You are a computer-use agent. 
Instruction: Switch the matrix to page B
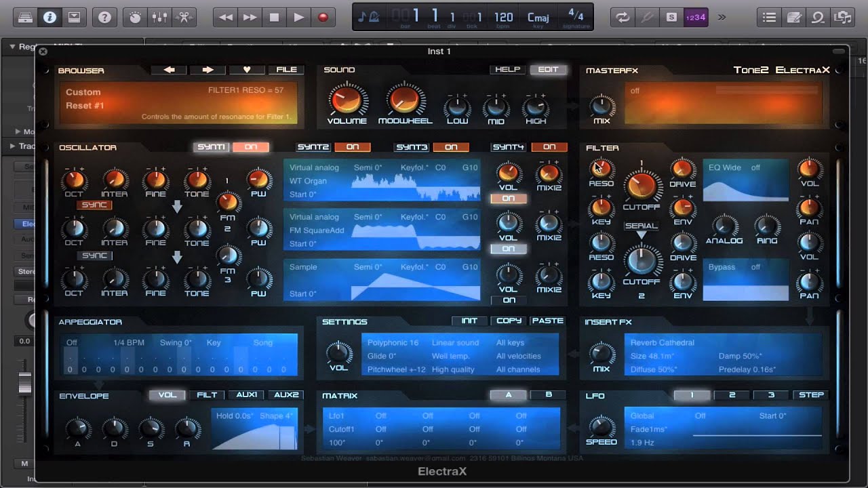click(x=549, y=394)
